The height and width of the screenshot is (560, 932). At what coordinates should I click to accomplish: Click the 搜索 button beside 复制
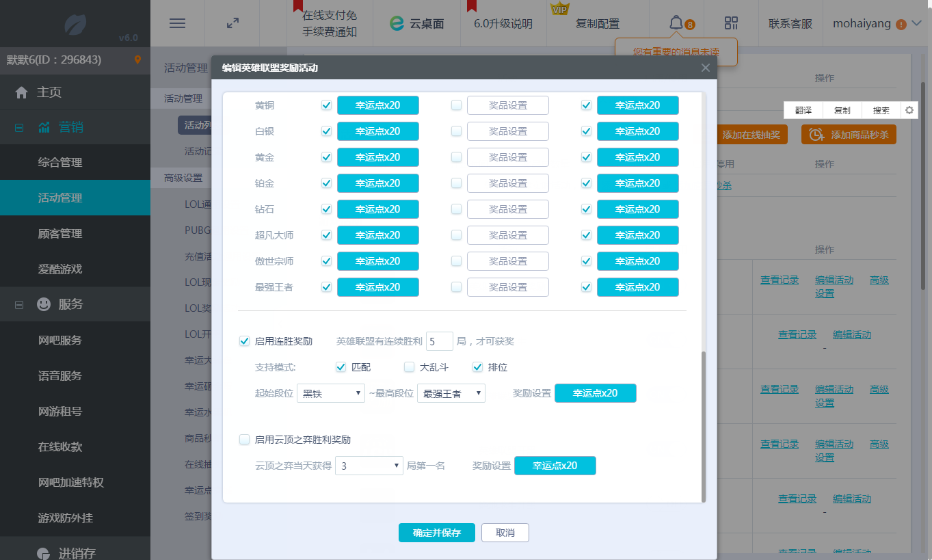click(881, 110)
